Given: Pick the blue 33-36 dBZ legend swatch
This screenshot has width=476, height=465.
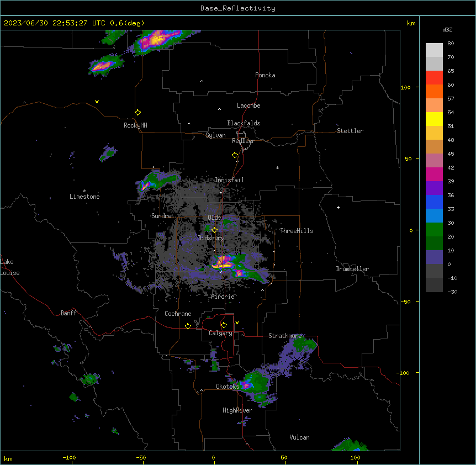Looking at the screenshot, I should pyautogui.click(x=434, y=202).
